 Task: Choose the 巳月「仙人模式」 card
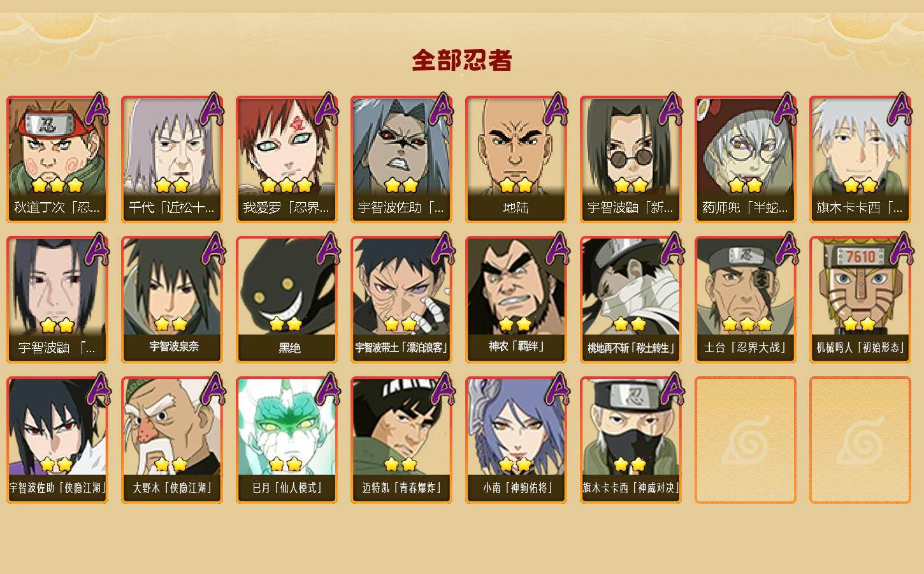click(x=287, y=440)
